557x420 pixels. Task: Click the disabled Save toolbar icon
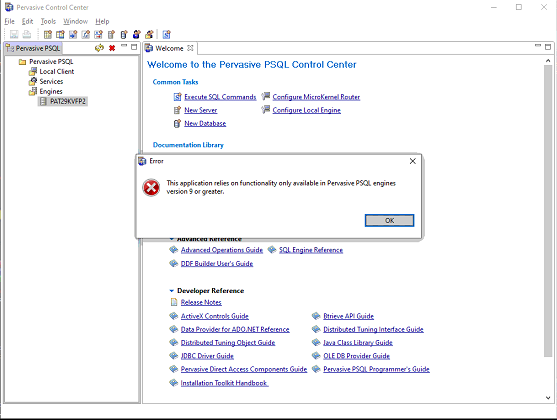coord(14,34)
